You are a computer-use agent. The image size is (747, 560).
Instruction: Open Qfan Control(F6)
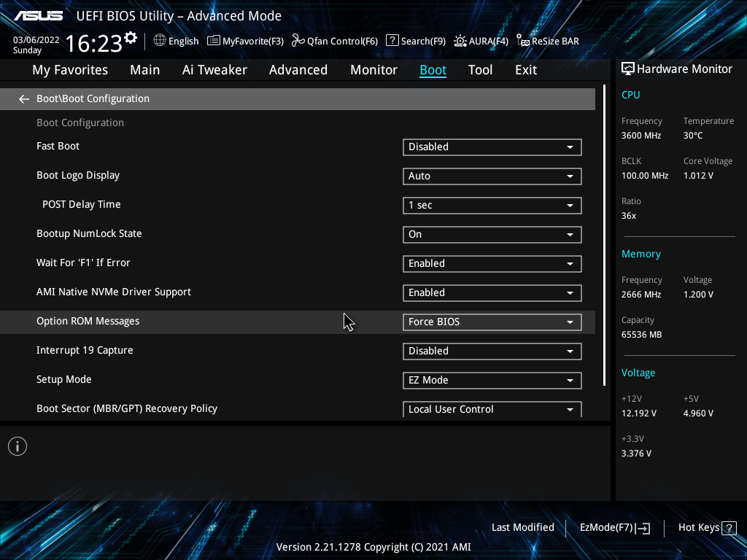pyautogui.click(x=335, y=41)
